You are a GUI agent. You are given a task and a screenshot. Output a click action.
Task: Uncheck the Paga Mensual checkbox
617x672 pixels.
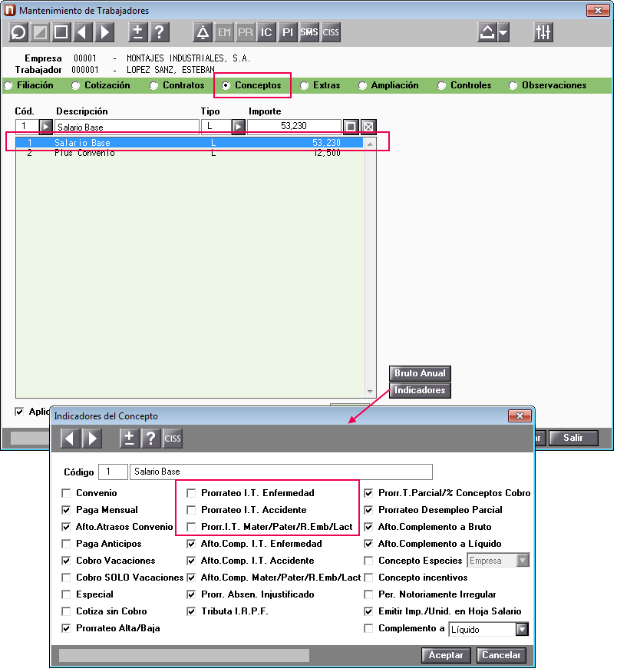point(66,510)
